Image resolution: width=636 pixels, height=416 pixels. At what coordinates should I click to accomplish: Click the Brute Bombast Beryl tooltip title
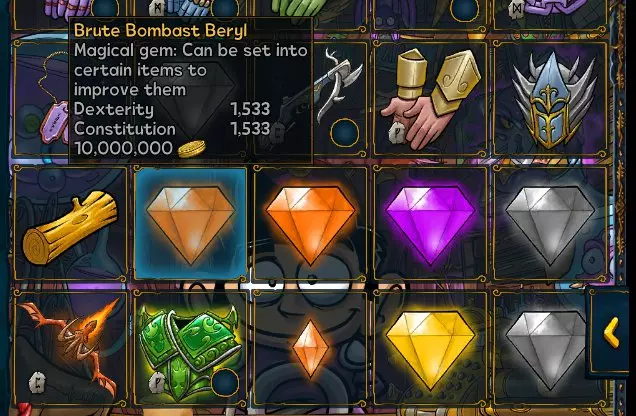(161, 30)
